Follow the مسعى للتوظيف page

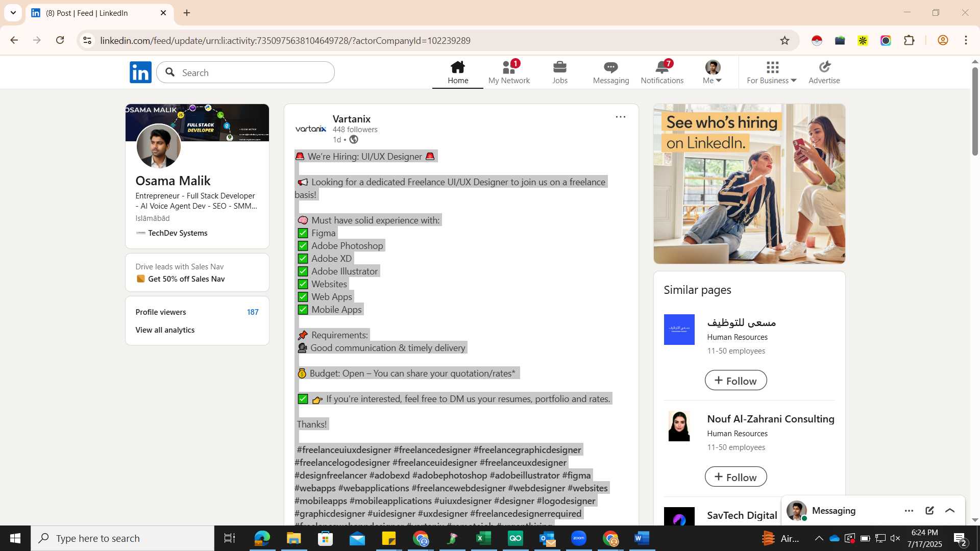pyautogui.click(x=736, y=381)
